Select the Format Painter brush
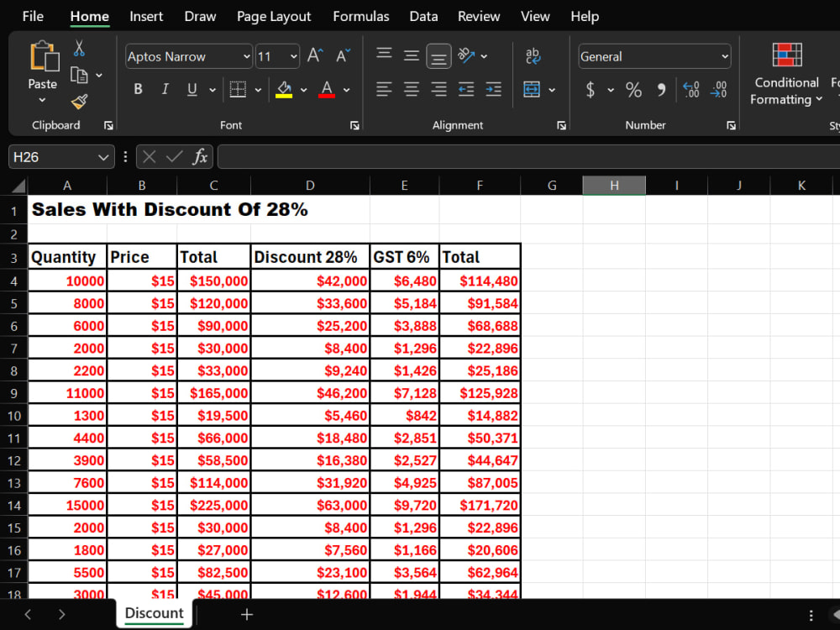 [x=79, y=102]
